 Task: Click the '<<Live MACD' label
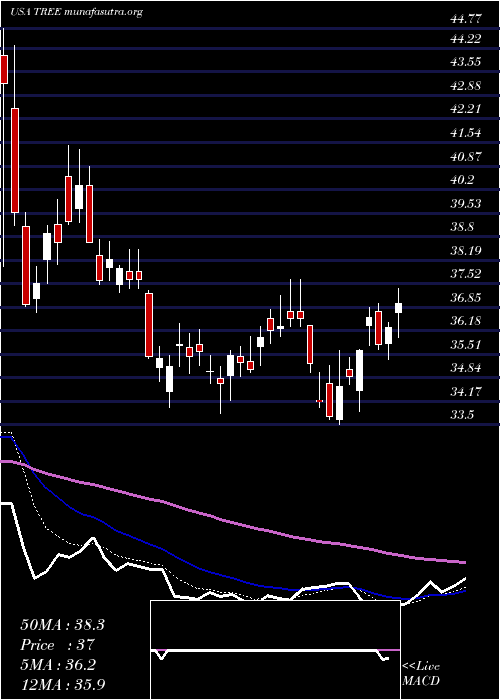click(x=421, y=674)
